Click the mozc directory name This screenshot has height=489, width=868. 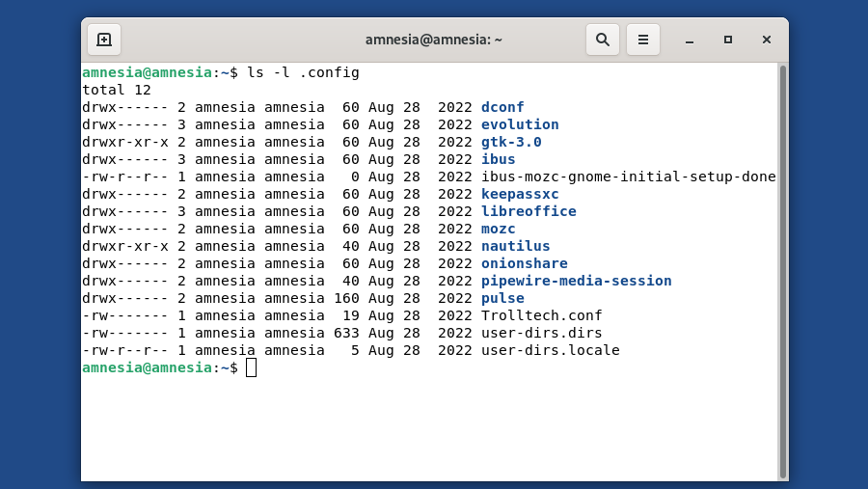click(499, 229)
